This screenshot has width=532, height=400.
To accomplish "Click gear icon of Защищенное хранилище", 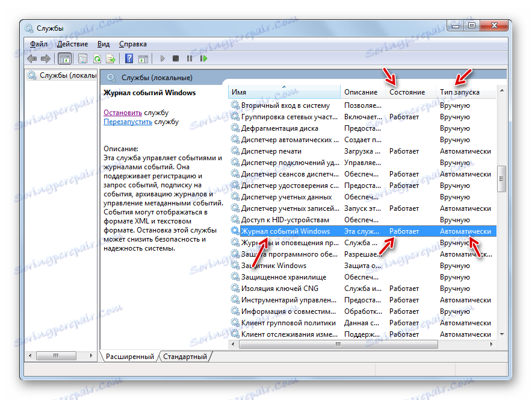I will 235,277.
